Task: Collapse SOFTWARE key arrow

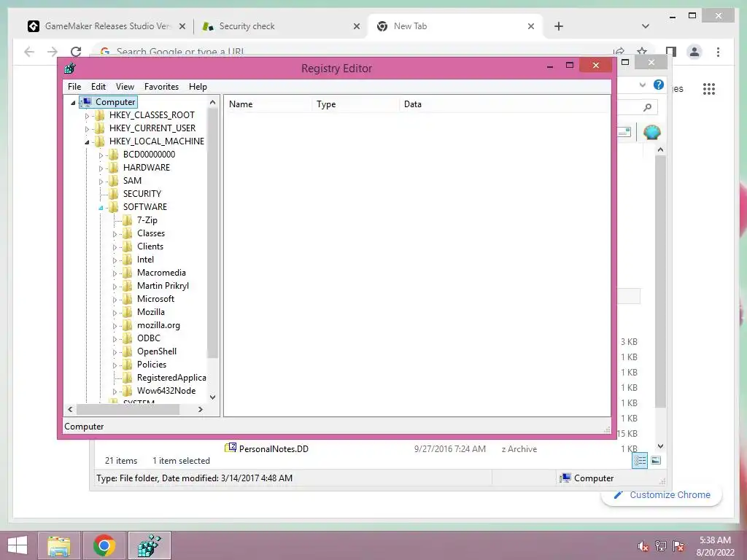Action: pos(101,208)
